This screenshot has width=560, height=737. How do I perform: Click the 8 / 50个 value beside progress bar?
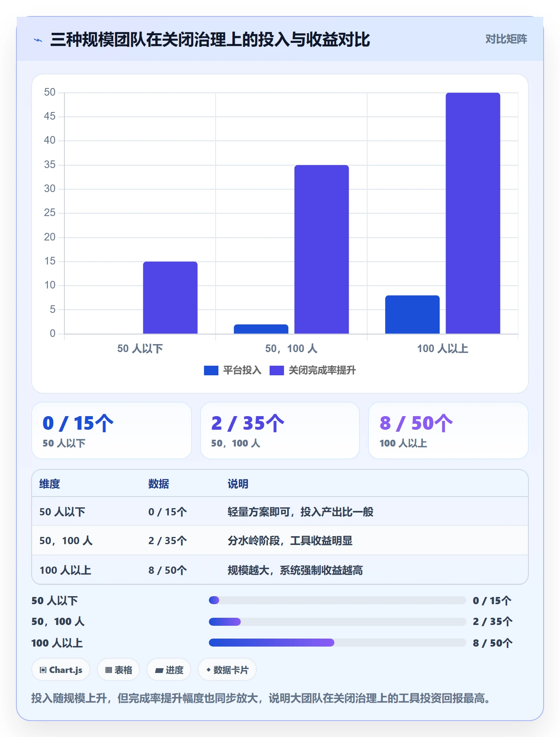(492, 643)
